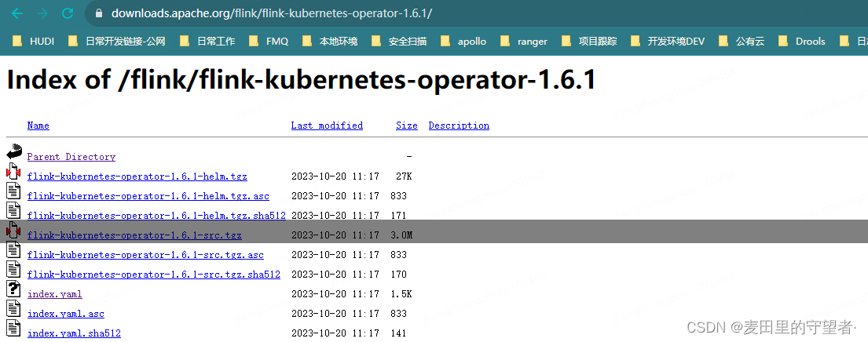Click the 3.0M size of src.tgz
This screenshot has width=868, height=342.
(401, 235)
